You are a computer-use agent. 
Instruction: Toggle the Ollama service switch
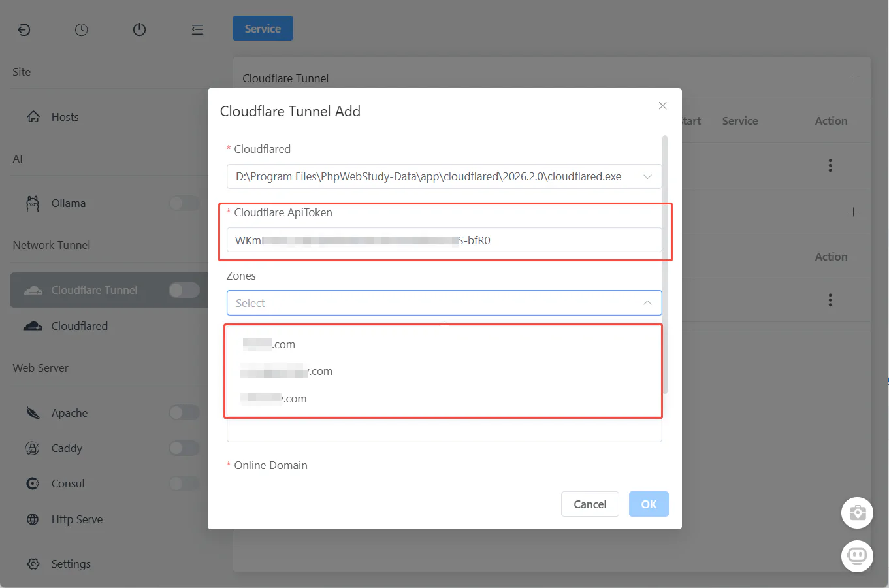184,203
